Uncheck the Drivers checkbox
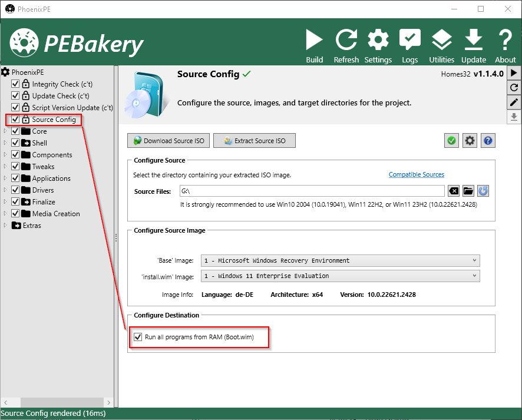522x420 pixels. (x=15, y=190)
